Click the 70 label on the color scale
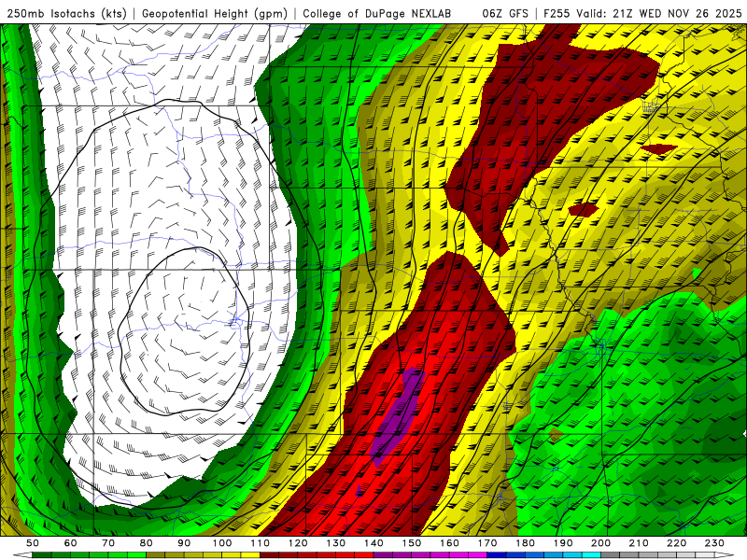747x560 pixels. [108, 543]
